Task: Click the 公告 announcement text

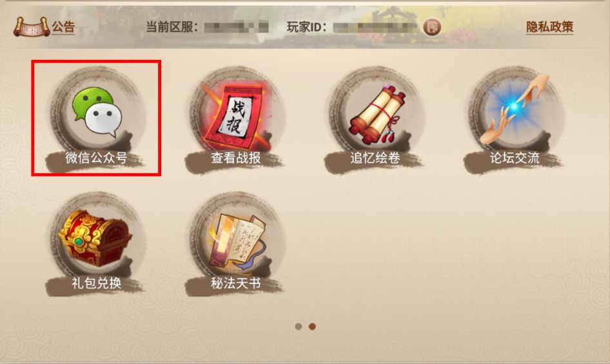Action: 63,27
